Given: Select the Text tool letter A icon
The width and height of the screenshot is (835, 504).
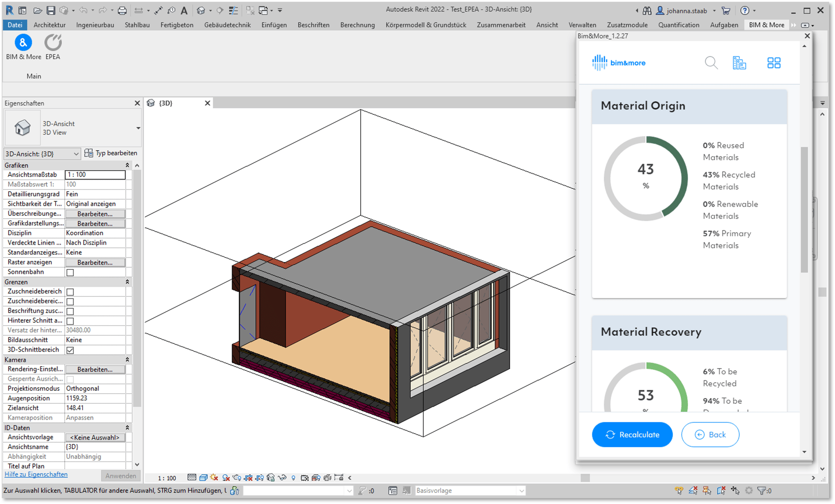Looking at the screenshot, I should click(184, 10).
